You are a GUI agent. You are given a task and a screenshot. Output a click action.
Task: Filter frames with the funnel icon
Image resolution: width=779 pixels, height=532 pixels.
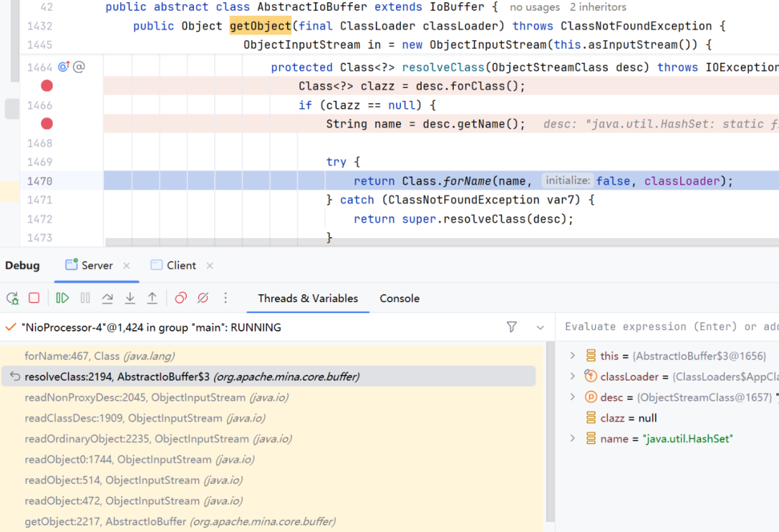[x=511, y=327]
